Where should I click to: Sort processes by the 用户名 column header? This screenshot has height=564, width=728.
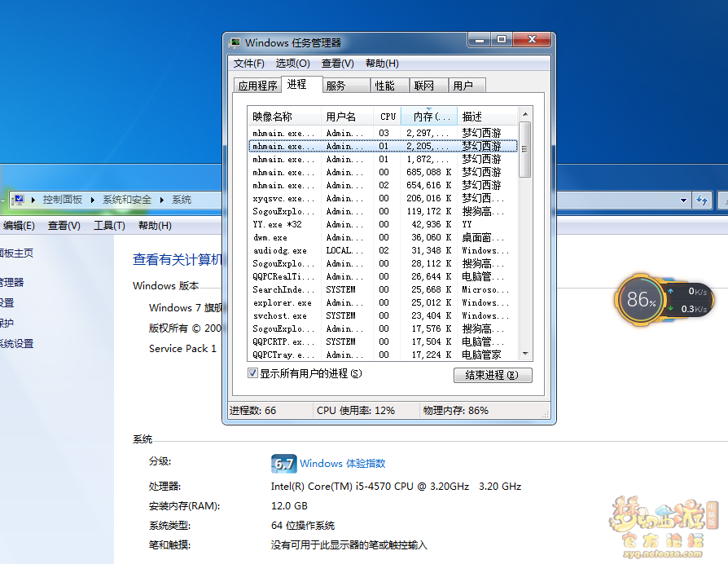(x=347, y=117)
